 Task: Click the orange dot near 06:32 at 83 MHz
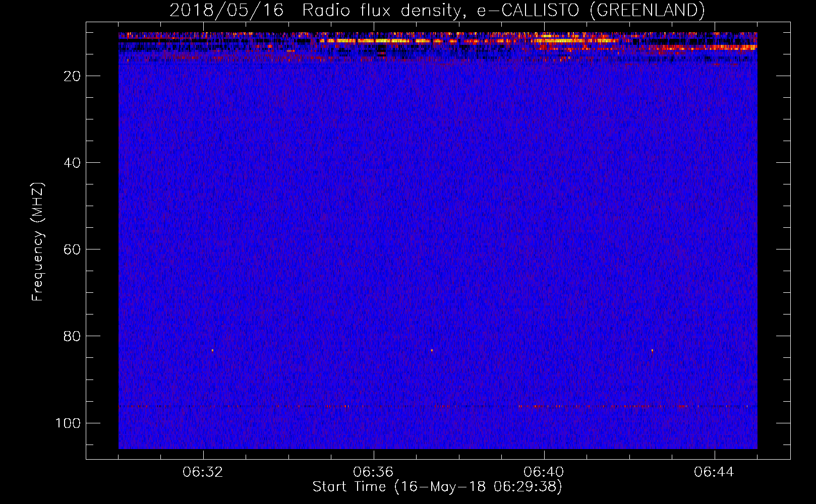tap(212, 350)
